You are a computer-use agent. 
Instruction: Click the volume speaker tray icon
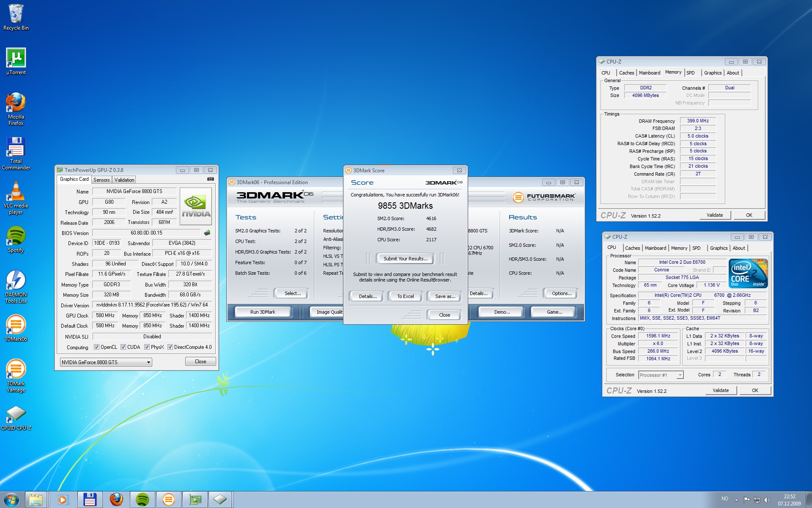[x=767, y=500]
